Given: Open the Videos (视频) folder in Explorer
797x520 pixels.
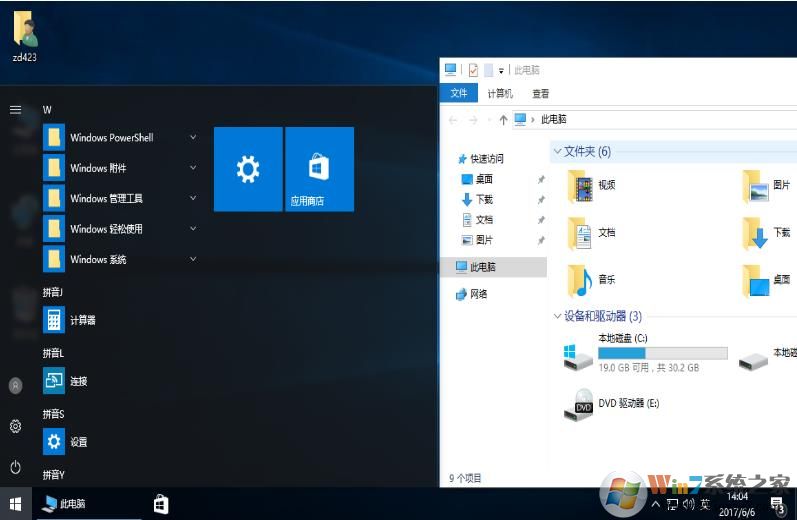Looking at the screenshot, I should tap(592, 186).
